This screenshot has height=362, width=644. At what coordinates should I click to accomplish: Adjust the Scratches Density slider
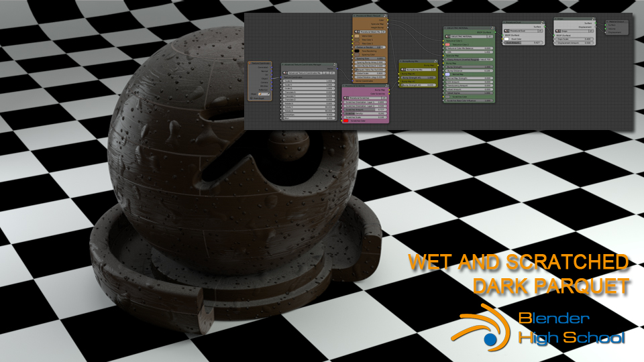tap(365, 113)
